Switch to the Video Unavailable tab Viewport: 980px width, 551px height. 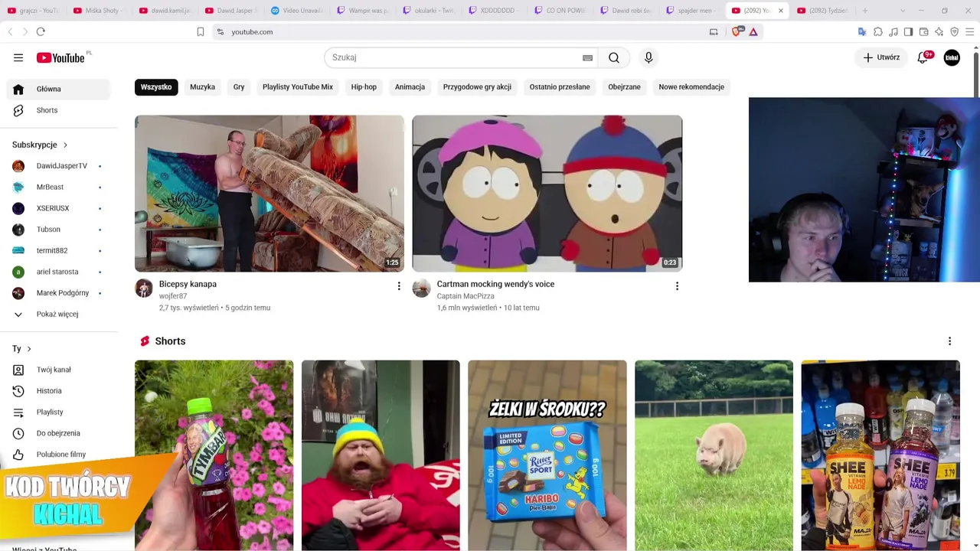[x=297, y=11]
